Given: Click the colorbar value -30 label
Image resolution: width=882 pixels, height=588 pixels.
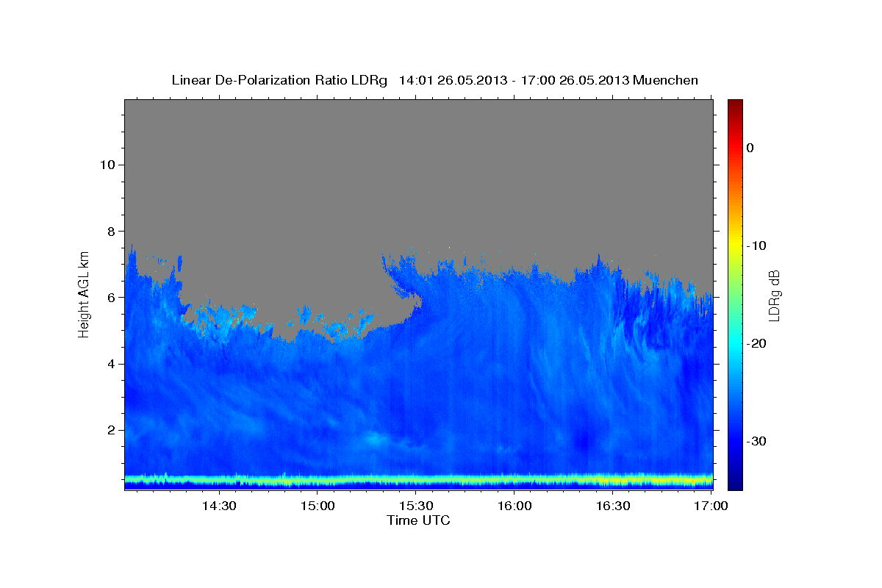Looking at the screenshot, I should coord(757,441).
